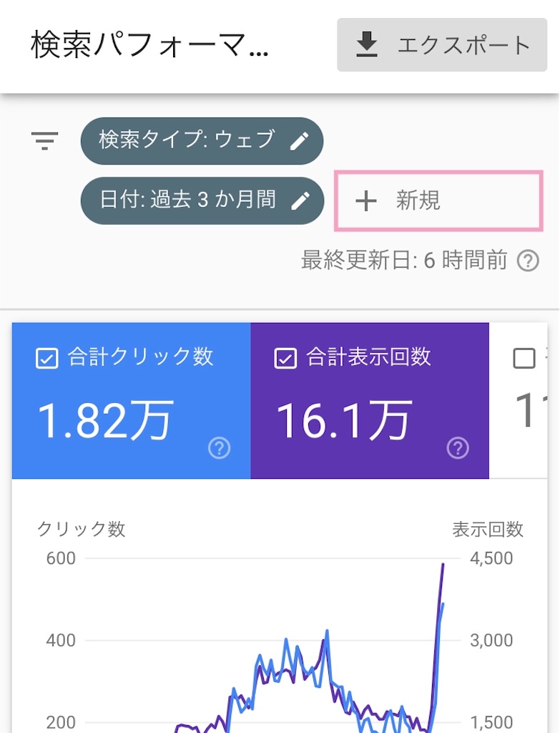Edit the 日付: 過去 3 か月間 filter chip
Image resolution: width=560 pixels, height=733 pixels.
(x=202, y=200)
